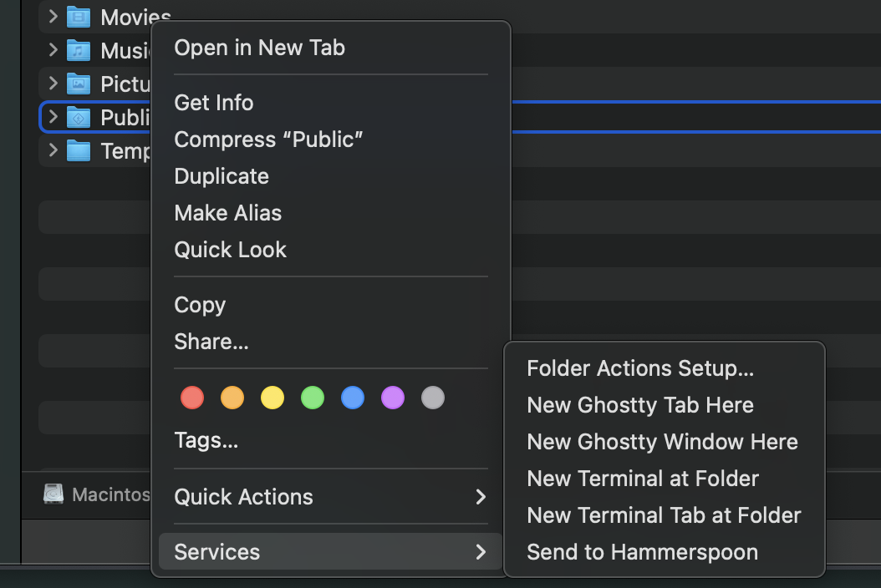Screen dimensions: 881x588
Task: Open Folder Actions Setup
Action: click(x=640, y=368)
